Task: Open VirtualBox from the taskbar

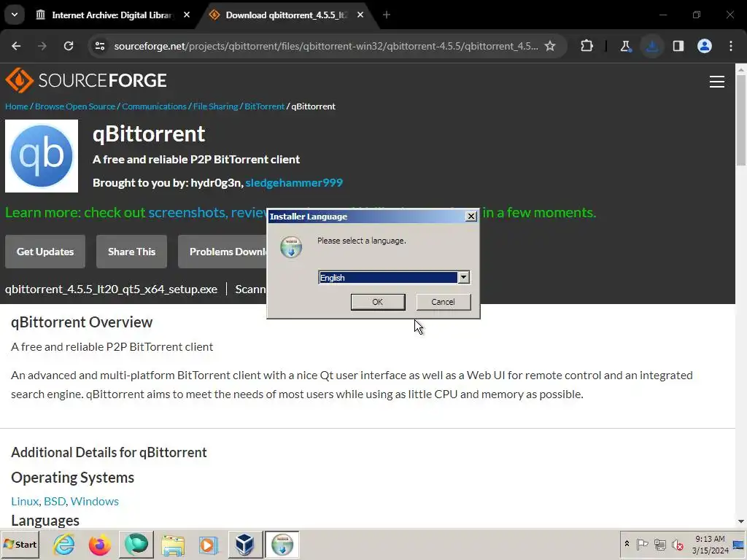Action: (245, 544)
